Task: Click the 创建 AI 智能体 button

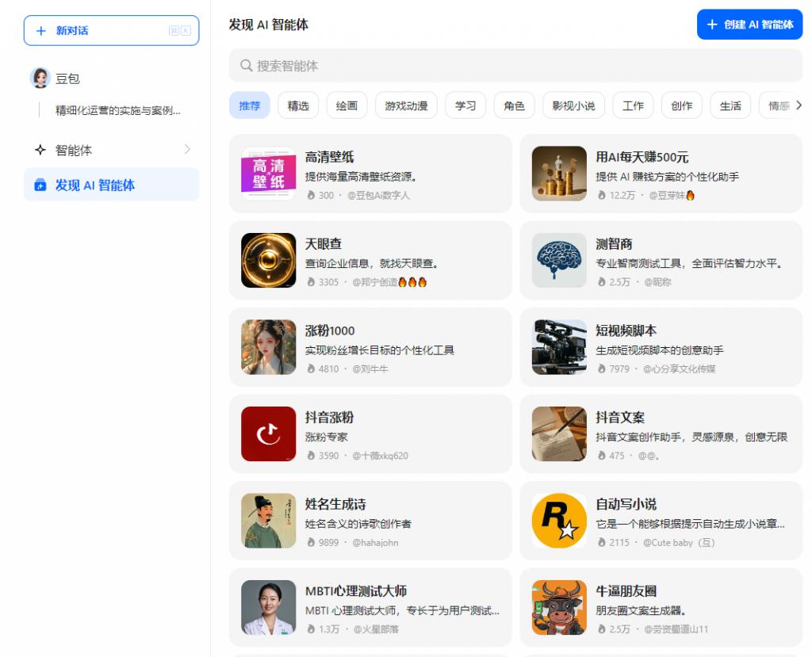Action: click(x=749, y=25)
